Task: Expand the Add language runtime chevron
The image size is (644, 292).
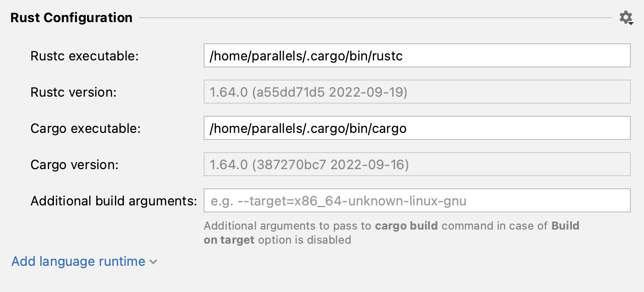Action: (153, 262)
